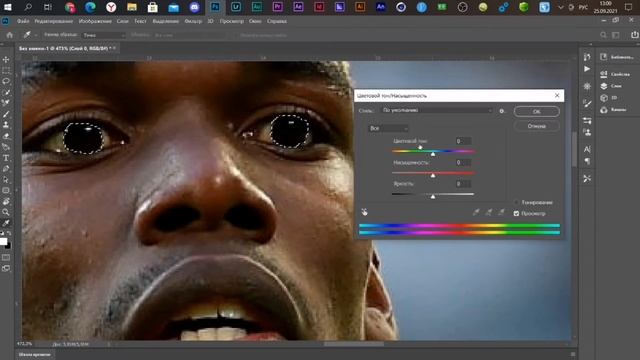Open Premiere Pro from taskbar

[277, 7]
